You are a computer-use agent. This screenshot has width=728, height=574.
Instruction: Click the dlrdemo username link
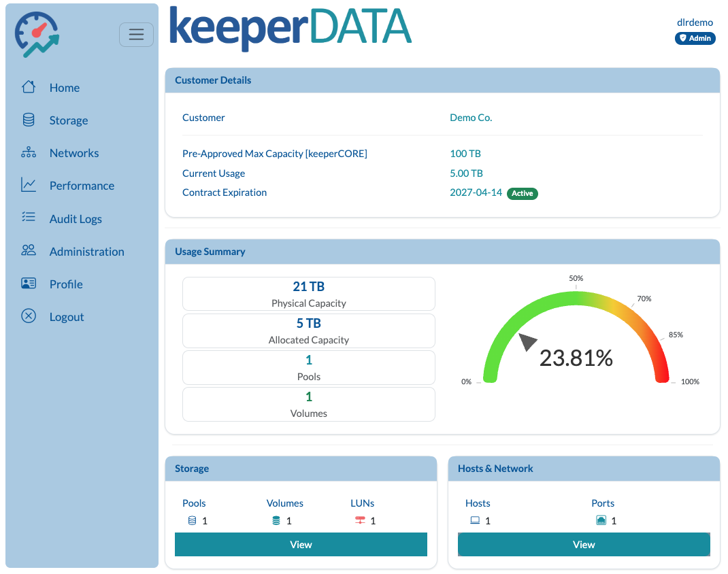695,22
